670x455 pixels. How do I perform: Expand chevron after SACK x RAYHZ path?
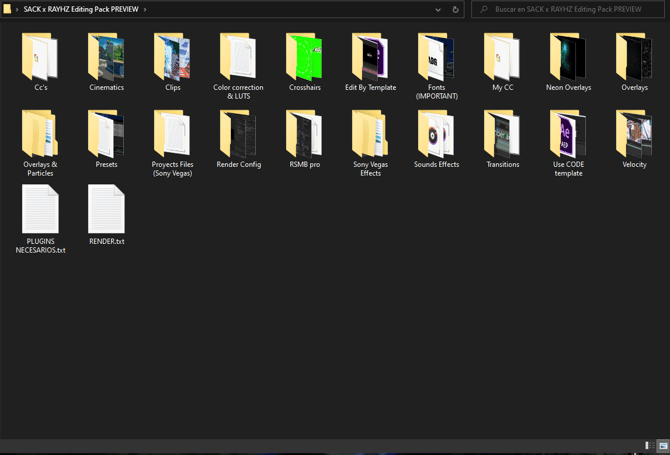tap(145, 9)
